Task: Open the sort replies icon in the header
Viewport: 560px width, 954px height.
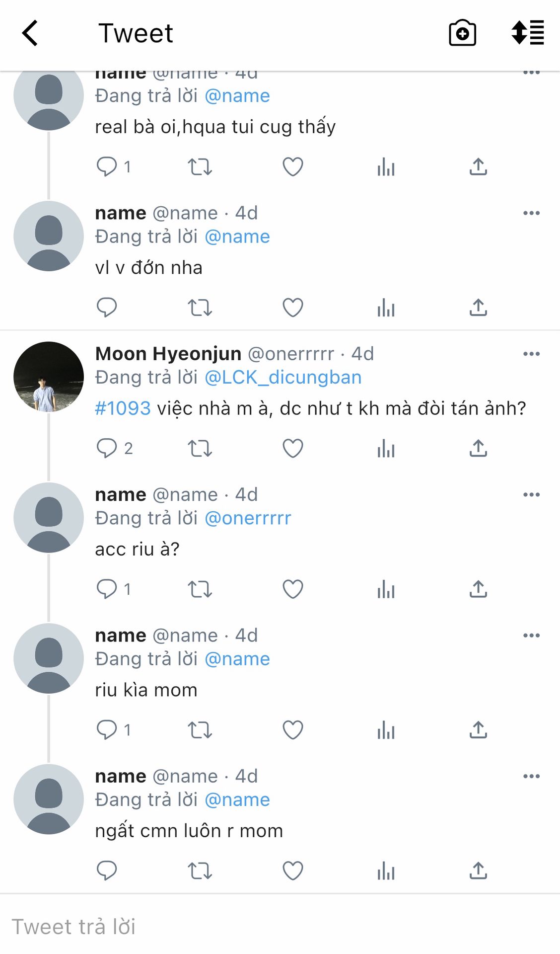Action: 528,33
